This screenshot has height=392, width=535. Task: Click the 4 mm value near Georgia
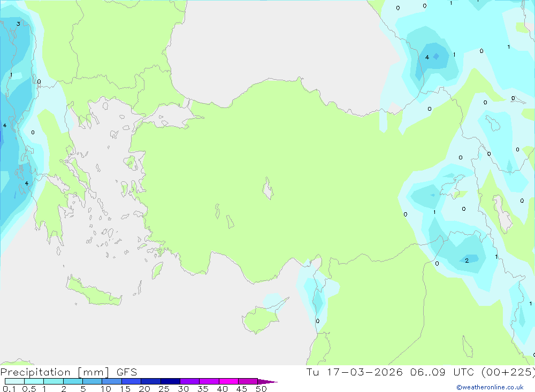[427, 57]
